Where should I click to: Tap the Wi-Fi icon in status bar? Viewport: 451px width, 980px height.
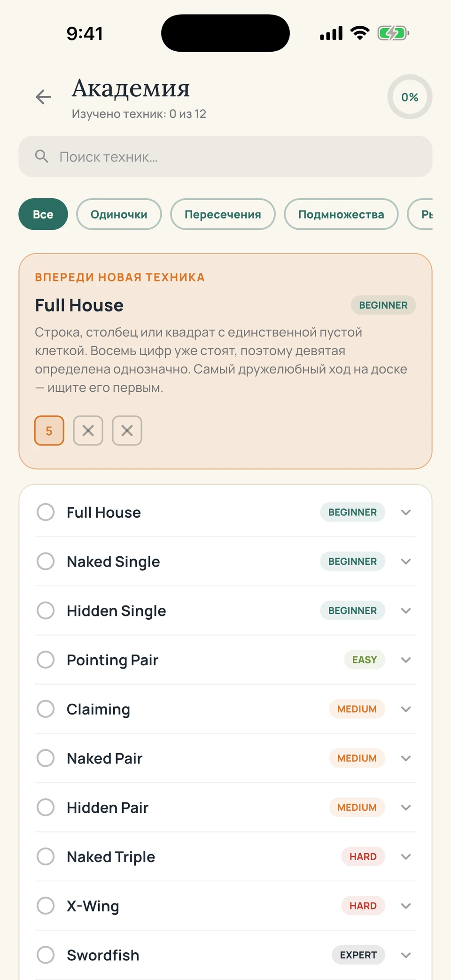click(360, 33)
